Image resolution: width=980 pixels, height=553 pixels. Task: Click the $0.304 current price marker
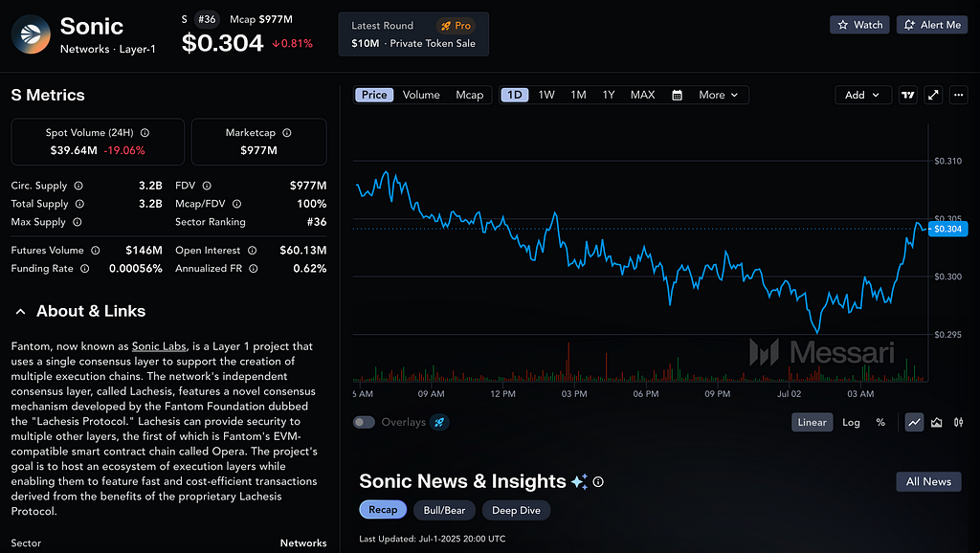(x=948, y=229)
